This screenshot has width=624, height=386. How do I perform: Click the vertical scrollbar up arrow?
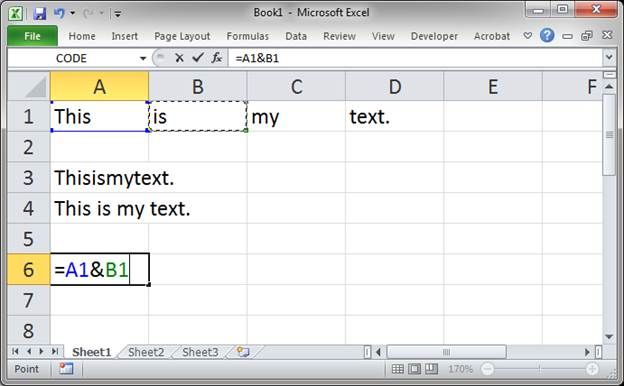pos(609,86)
